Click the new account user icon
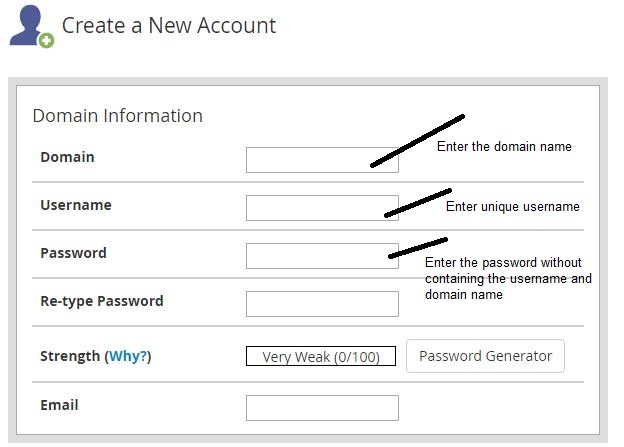This screenshot has width=624, height=447. coord(31,27)
